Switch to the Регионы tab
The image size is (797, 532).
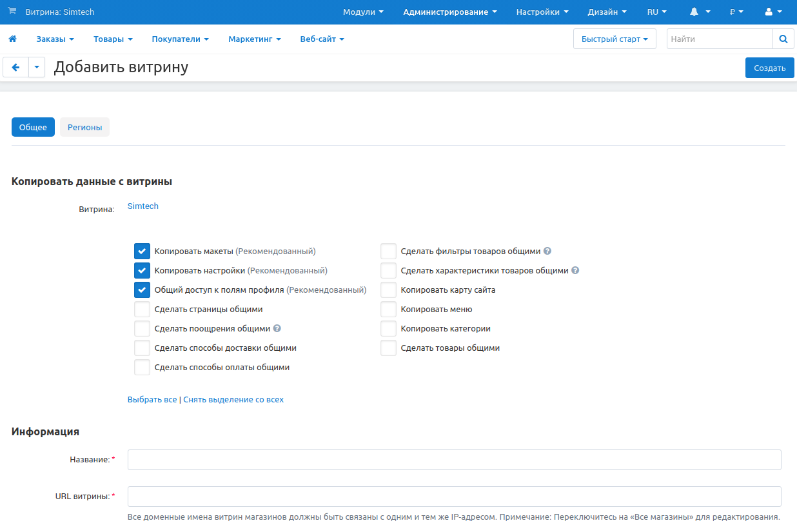tap(84, 128)
